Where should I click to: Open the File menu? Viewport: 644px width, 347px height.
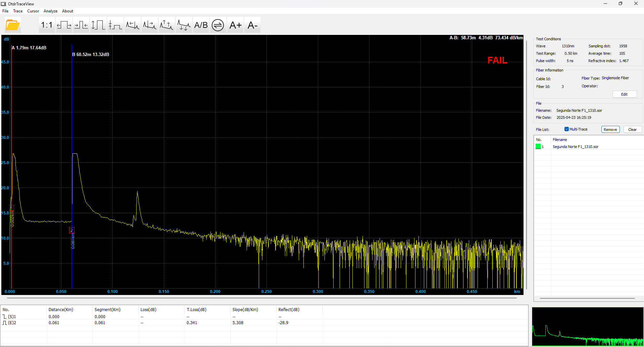tap(5, 11)
